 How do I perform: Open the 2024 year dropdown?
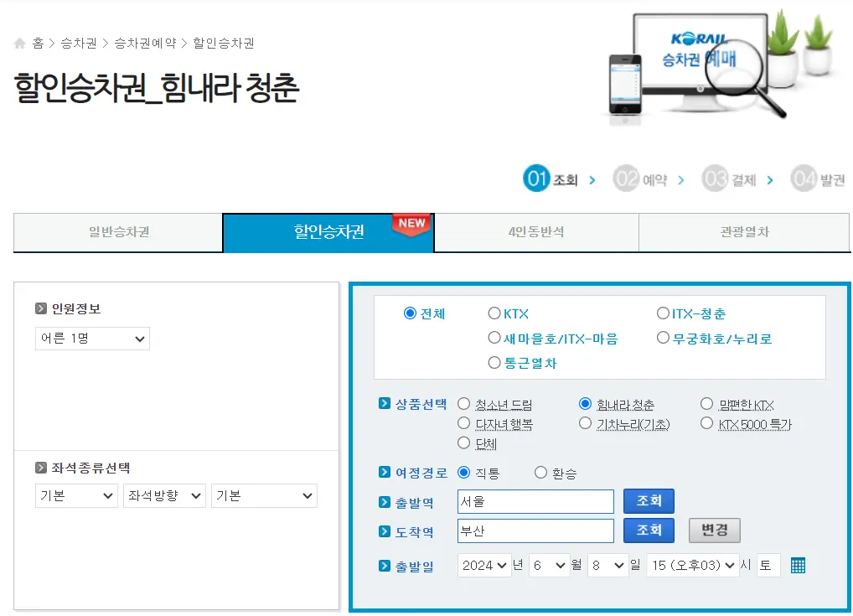pos(484,566)
